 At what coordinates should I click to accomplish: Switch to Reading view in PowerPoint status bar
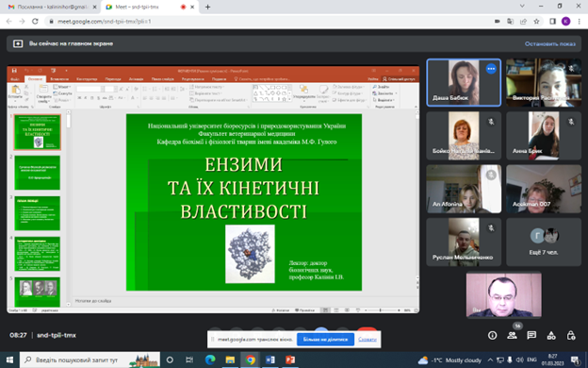[347, 310]
